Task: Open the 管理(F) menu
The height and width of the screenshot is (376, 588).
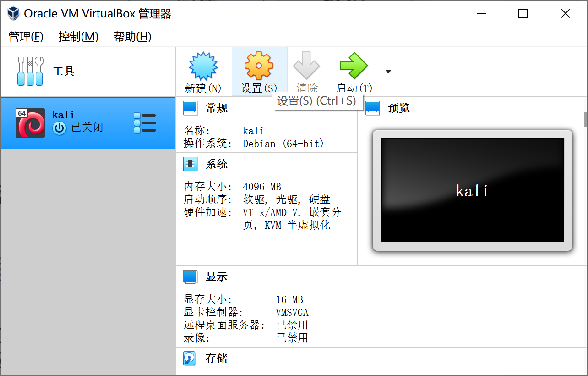Action: click(x=26, y=37)
